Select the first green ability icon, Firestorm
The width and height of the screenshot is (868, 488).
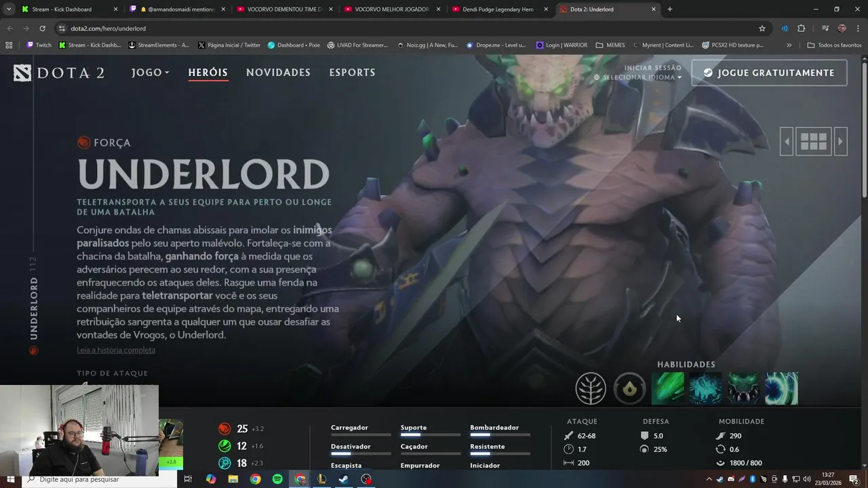(x=667, y=388)
